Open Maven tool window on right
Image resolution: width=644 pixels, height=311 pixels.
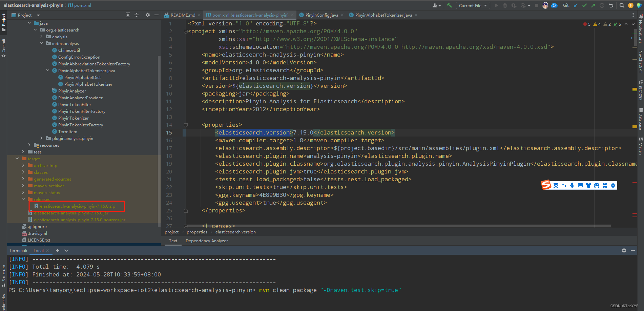[x=641, y=146]
